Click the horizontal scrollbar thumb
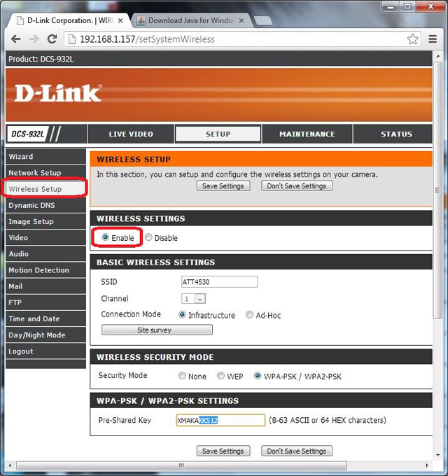The width and height of the screenshot is (448, 476). point(181,465)
